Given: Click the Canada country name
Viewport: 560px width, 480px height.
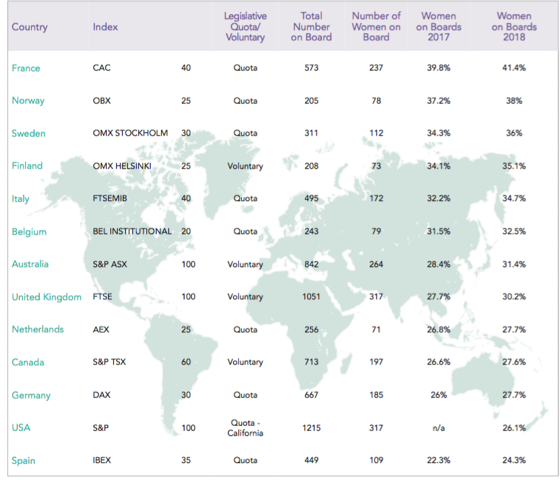Looking at the screenshot, I should pyautogui.click(x=28, y=362).
